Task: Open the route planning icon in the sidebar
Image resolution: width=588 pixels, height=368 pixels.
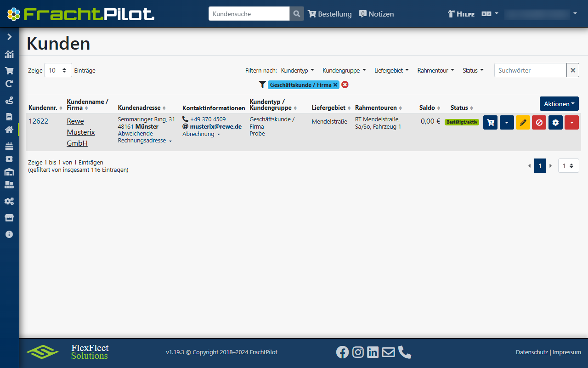Action: [9, 100]
